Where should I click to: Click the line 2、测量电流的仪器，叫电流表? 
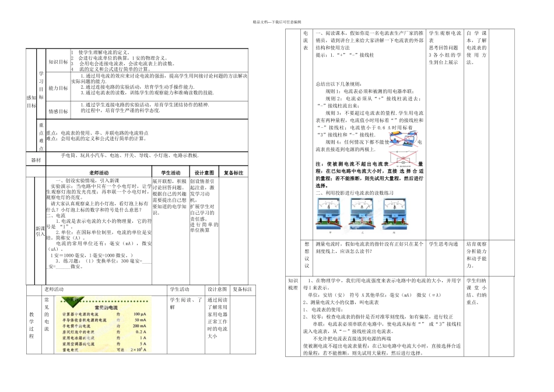pos(341,302)
